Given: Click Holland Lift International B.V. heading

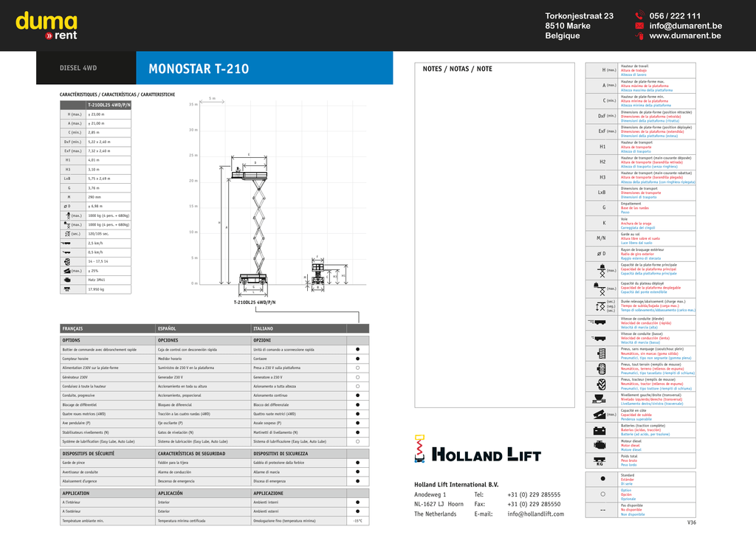Looking at the screenshot, I should click(x=456, y=484).
